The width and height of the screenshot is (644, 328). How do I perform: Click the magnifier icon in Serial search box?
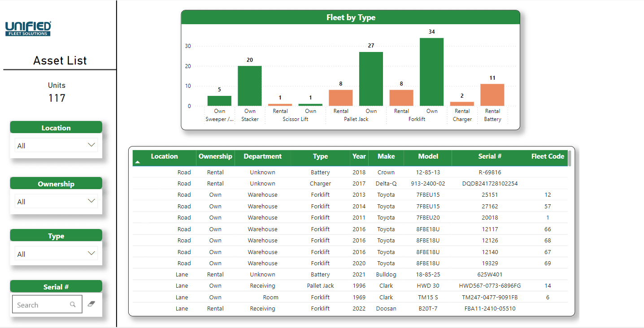pos(73,305)
